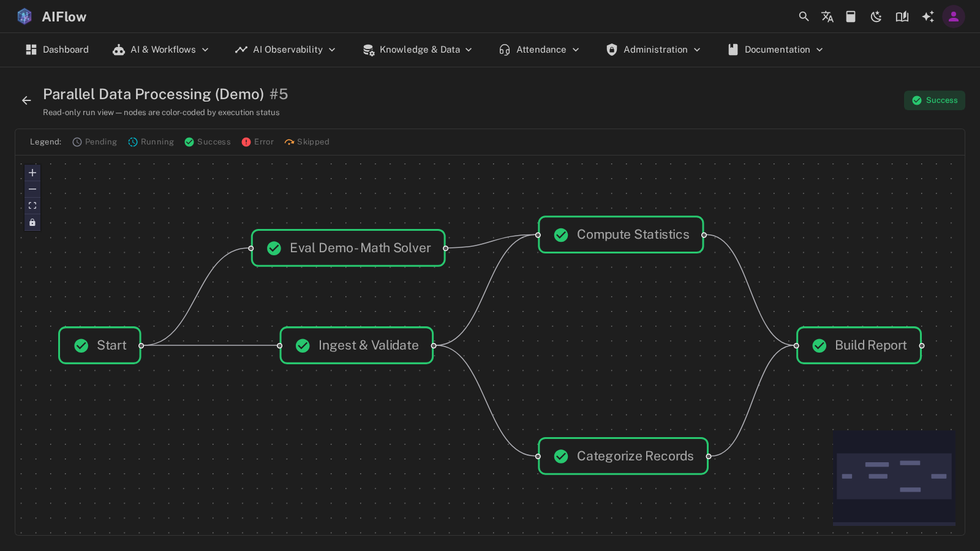
Task: Click the Knowledge & Data database icon
Action: point(368,50)
